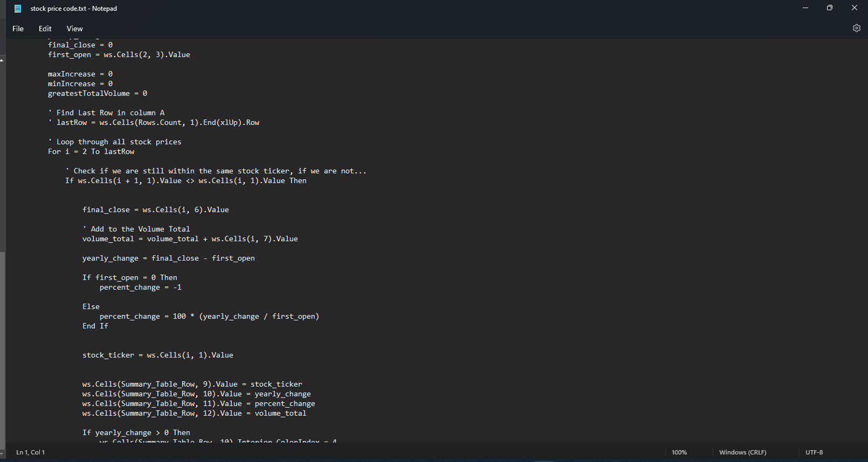
Task: Minimize the Notepad window
Action: (805, 8)
